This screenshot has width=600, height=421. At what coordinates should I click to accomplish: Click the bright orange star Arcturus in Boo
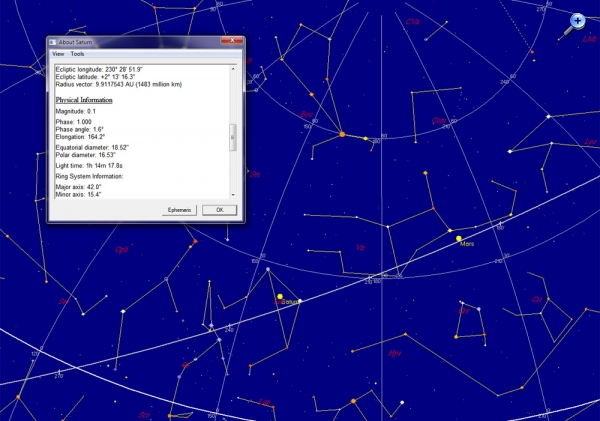342,134
